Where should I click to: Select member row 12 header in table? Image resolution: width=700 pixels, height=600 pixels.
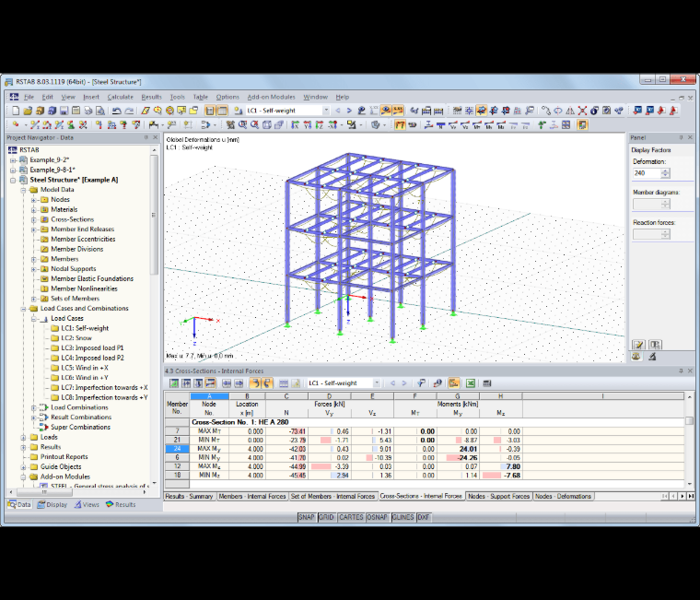pos(177,466)
